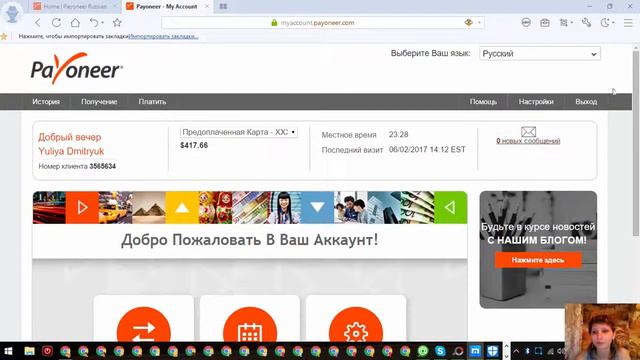The image size is (640, 360).
Task: Click the green left-triangle banner tile
Action: click(451, 207)
